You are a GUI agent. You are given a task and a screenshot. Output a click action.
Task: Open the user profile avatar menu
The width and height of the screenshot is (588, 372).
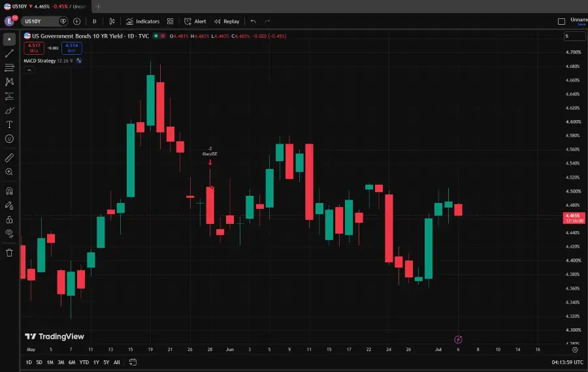(10, 21)
